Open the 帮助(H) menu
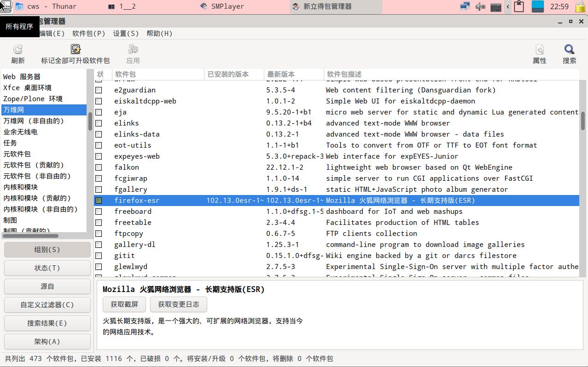 coord(159,33)
